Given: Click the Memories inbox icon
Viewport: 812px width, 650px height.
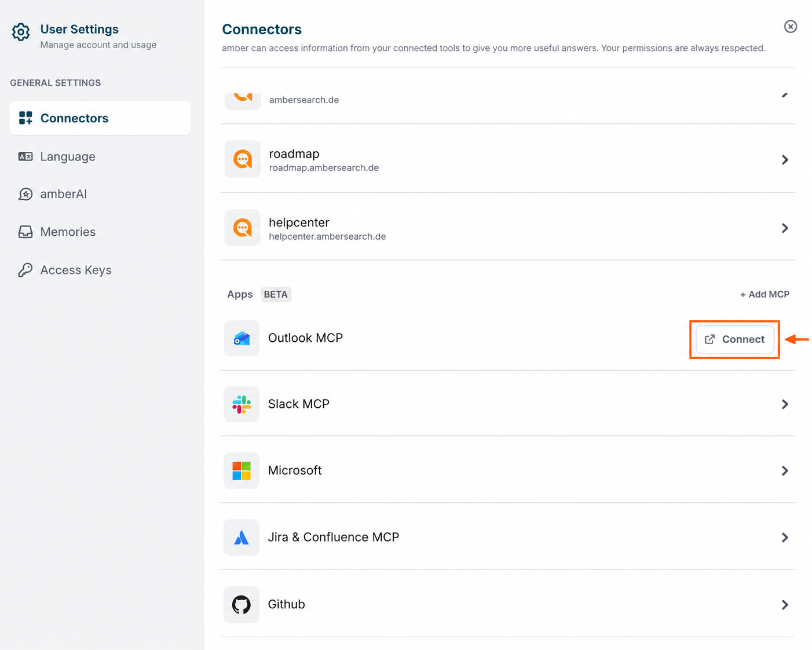Looking at the screenshot, I should (25, 232).
